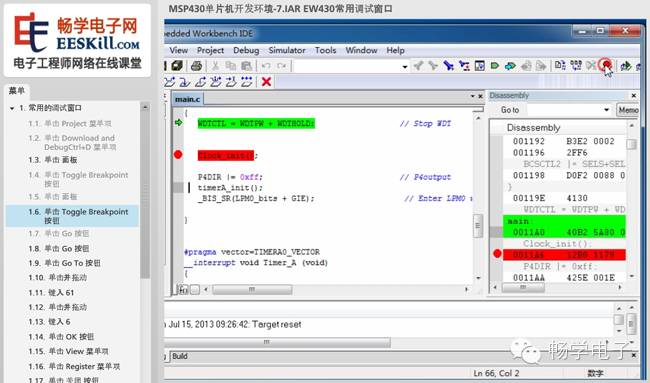
Task: Click the Redo arrow icon
Action: [281, 65]
